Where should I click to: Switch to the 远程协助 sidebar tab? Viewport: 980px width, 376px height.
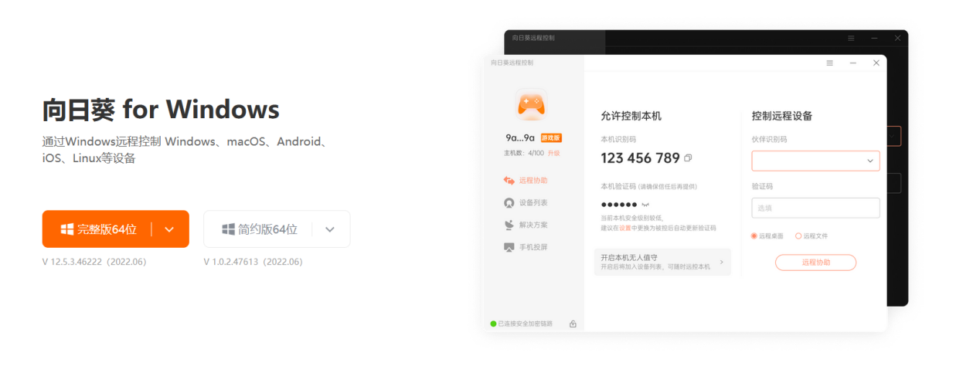(526, 181)
